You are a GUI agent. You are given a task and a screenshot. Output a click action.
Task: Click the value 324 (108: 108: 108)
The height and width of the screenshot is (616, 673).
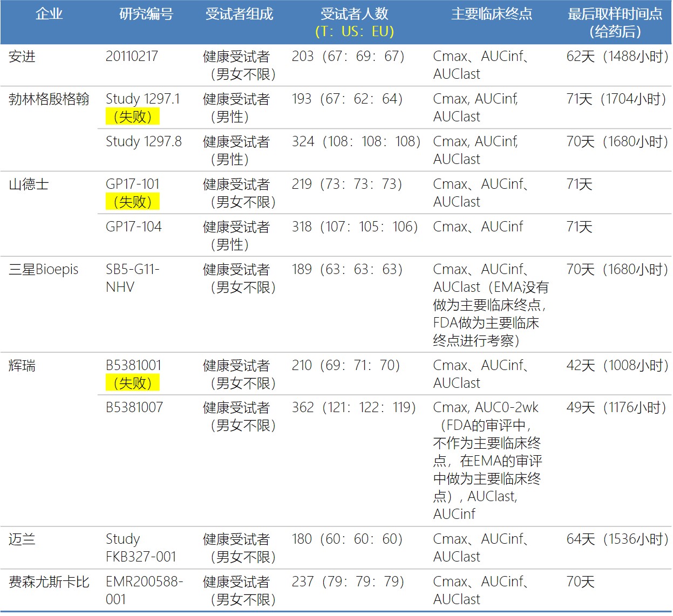tap(356, 141)
